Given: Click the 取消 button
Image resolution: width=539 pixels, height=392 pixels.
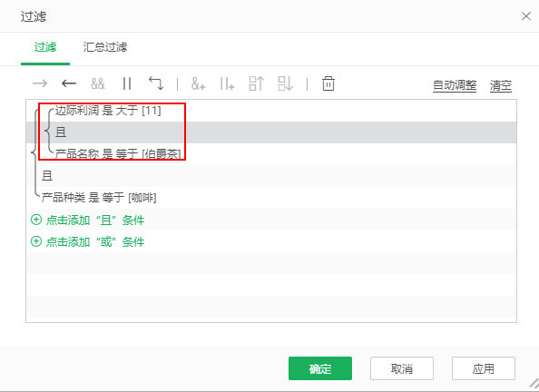Looking at the screenshot, I should pyautogui.click(x=401, y=368).
